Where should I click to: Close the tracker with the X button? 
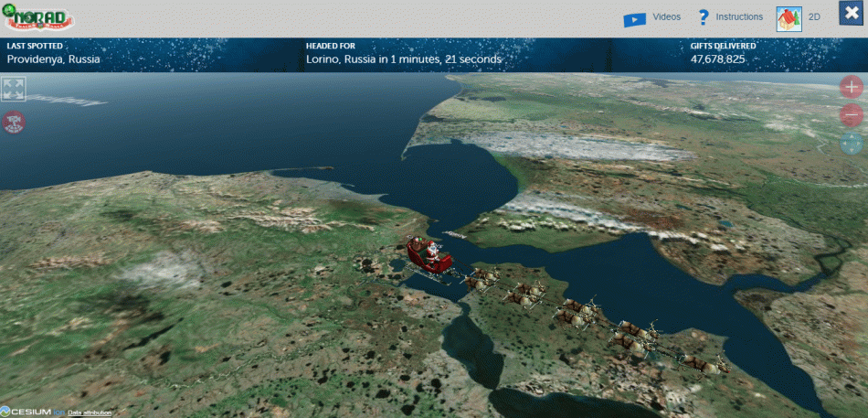pyautogui.click(x=852, y=16)
